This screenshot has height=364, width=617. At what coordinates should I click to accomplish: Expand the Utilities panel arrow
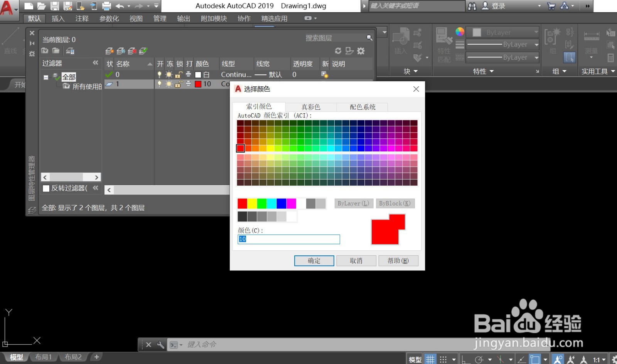point(613,71)
